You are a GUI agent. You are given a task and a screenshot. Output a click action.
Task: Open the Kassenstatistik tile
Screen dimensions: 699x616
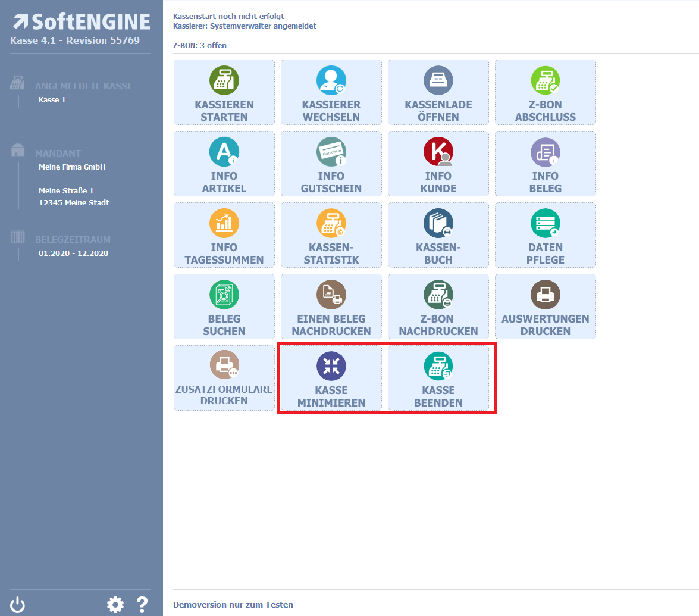coord(331,235)
